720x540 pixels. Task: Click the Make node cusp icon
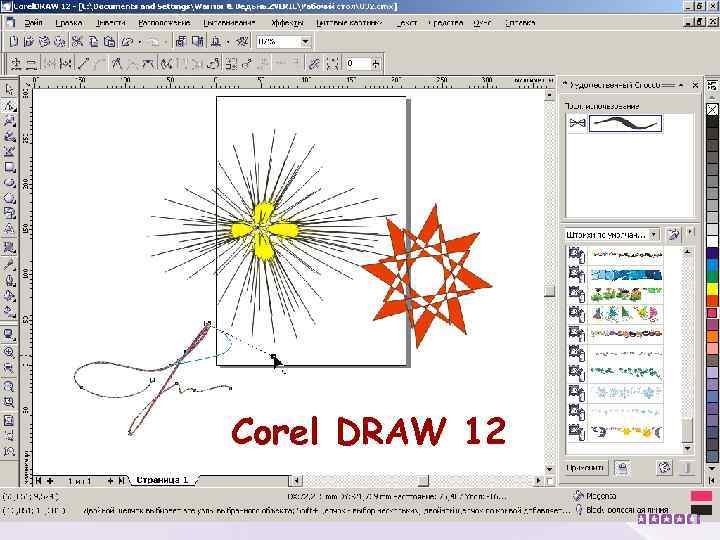click(x=117, y=63)
